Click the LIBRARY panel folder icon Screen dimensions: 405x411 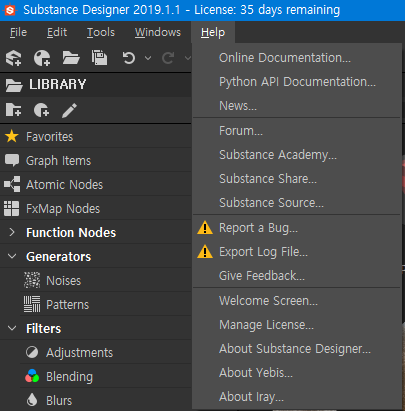tap(14, 85)
